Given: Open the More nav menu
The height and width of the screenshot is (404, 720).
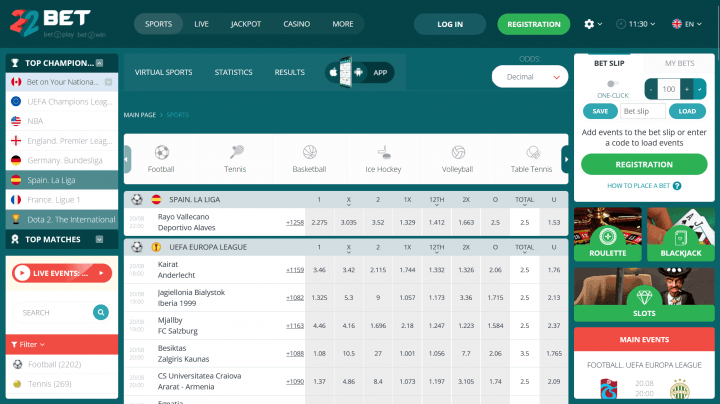Looking at the screenshot, I should 343,24.
